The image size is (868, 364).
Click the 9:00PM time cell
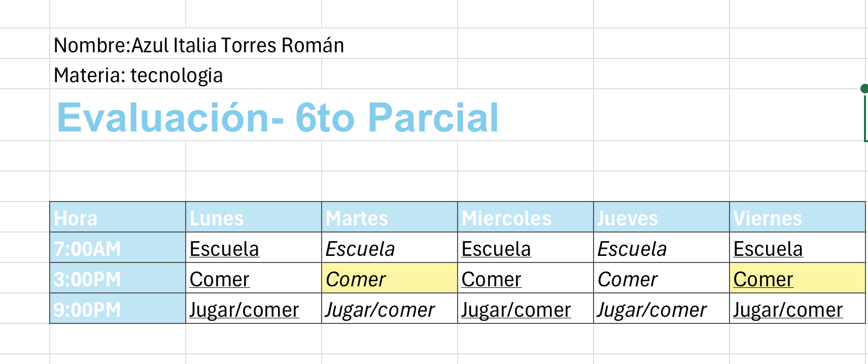(118, 309)
